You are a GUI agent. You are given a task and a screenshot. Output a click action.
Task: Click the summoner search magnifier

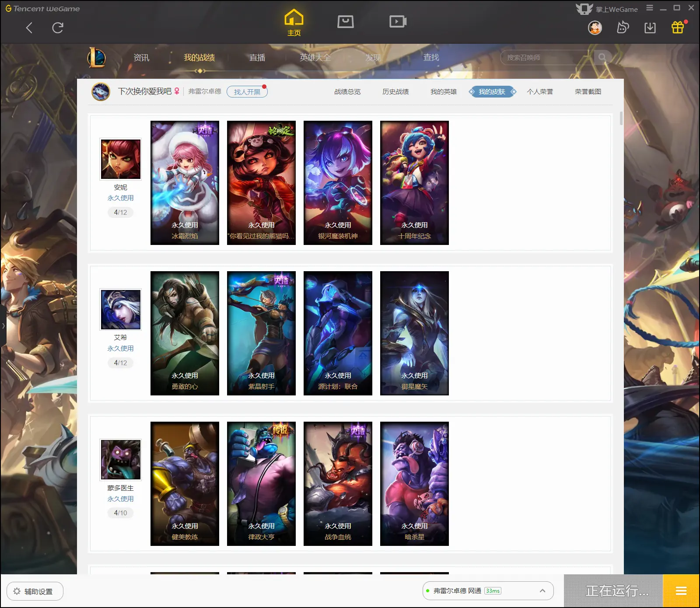(602, 57)
